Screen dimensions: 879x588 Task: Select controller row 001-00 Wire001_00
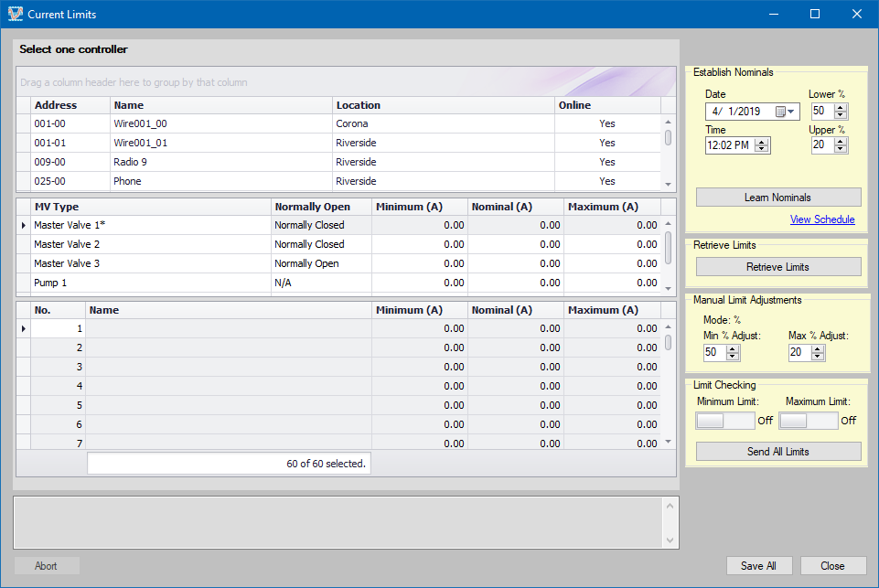[x=338, y=123]
